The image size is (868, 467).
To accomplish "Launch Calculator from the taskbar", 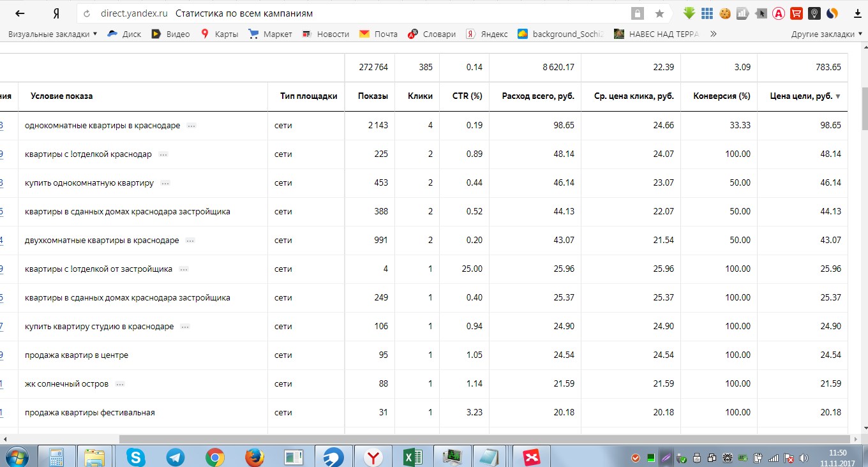I will tap(56, 457).
